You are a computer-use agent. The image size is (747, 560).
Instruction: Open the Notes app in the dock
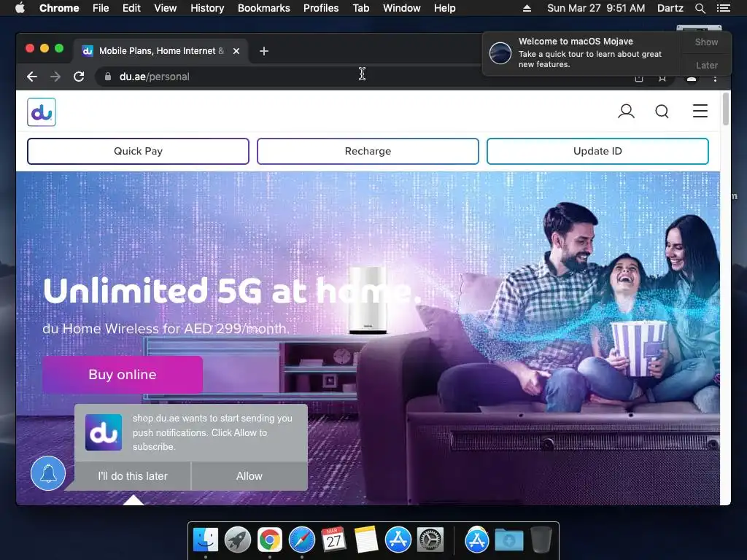click(x=366, y=540)
